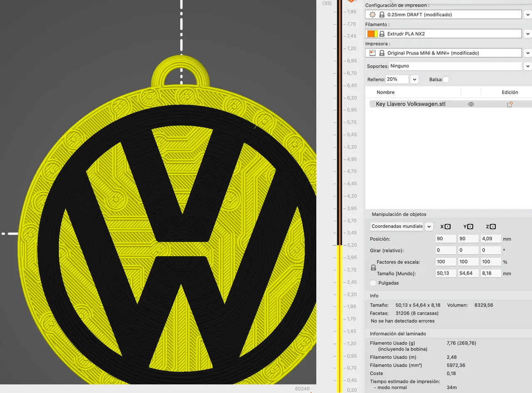Click the Información del laminado heading
This screenshot has height=393, width=532.
[x=398, y=334]
